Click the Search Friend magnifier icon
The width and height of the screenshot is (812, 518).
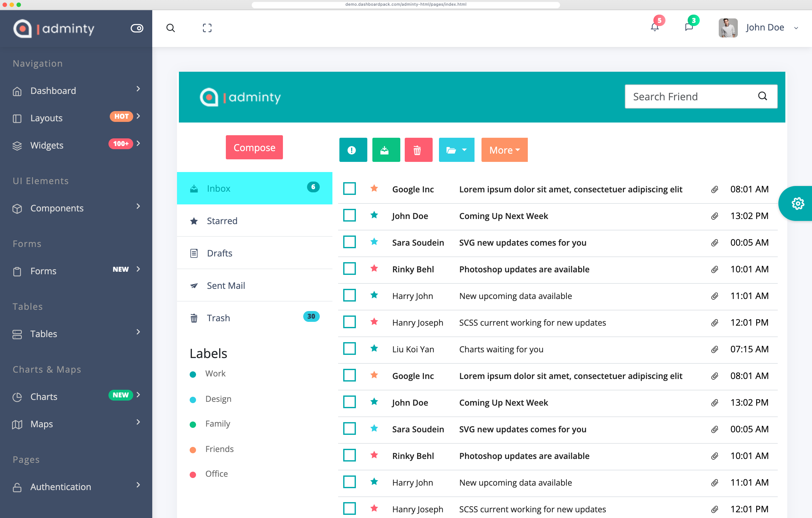[x=763, y=96]
